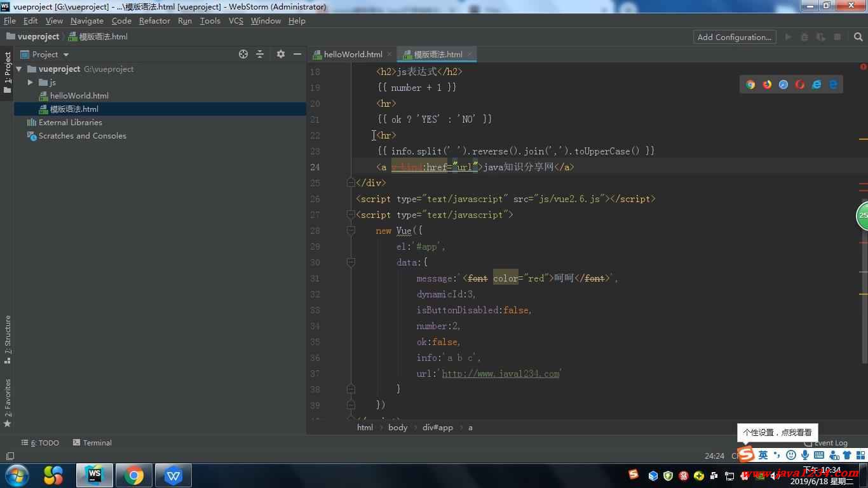
Task: Click Chrome icon in Windows taskbar
Action: (133, 475)
